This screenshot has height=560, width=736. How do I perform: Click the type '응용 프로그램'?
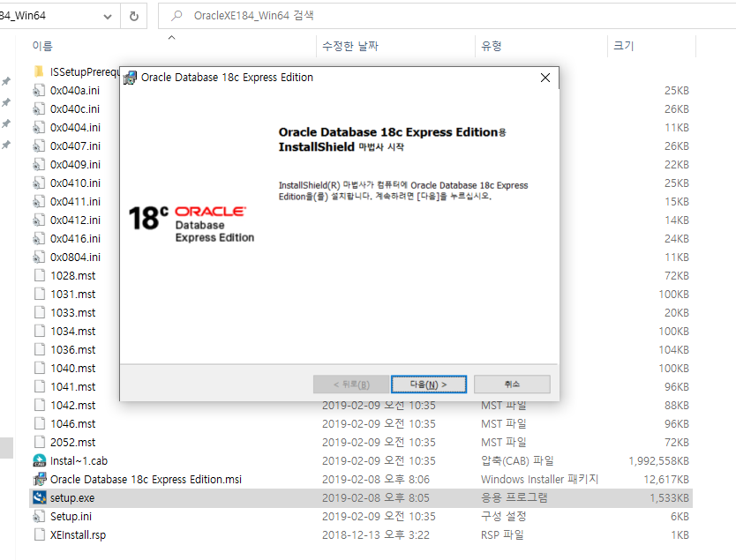[514, 497]
